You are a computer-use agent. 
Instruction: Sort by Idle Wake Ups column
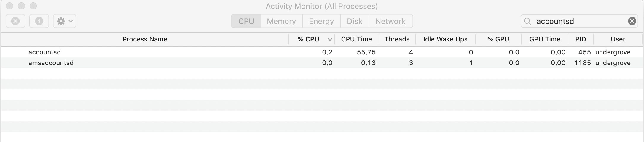(x=445, y=39)
